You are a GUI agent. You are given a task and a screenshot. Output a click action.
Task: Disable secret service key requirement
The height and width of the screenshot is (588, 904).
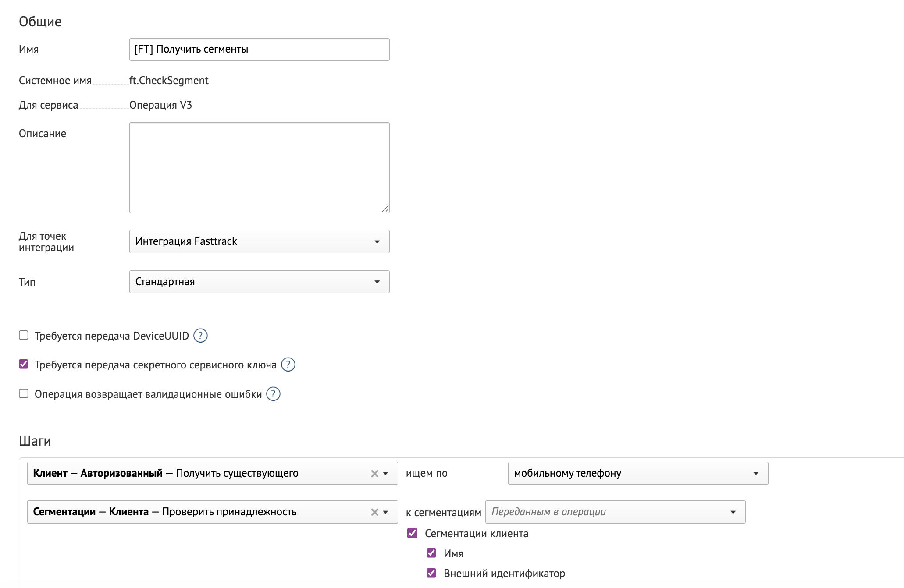[x=23, y=364]
